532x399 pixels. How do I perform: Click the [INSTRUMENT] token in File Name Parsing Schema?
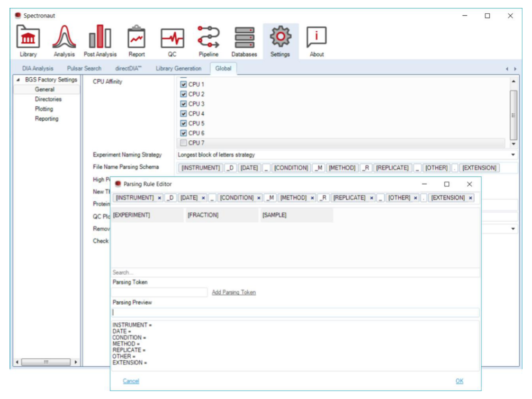click(201, 168)
